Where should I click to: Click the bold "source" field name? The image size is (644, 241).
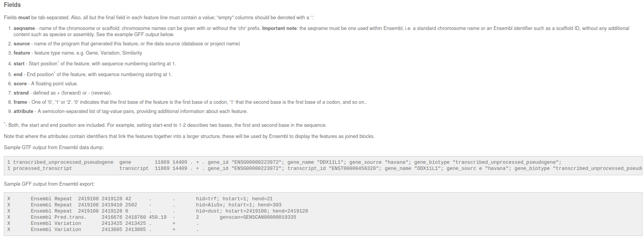(21, 44)
